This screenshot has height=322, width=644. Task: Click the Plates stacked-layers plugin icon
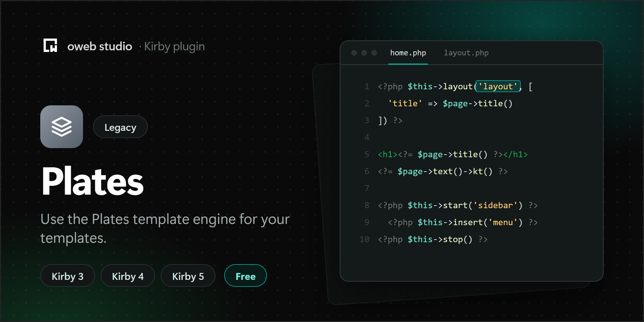62,127
